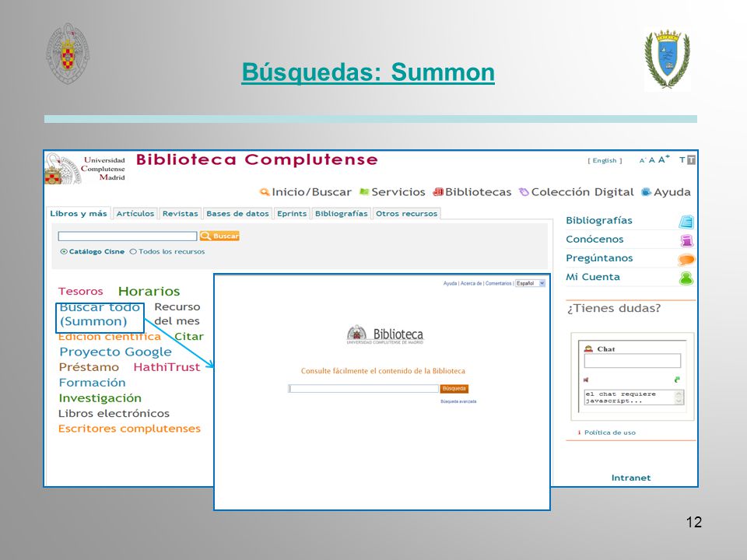Open the Investigación link
Image resolution: width=747 pixels, height=560 pixels.
pyautogui.click(x=100, y=398)
